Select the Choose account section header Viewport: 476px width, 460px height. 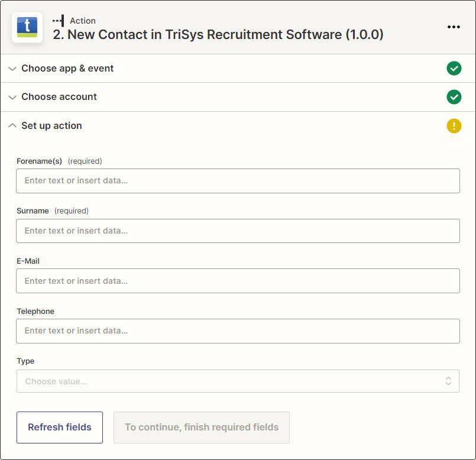[x=238, y=97]
